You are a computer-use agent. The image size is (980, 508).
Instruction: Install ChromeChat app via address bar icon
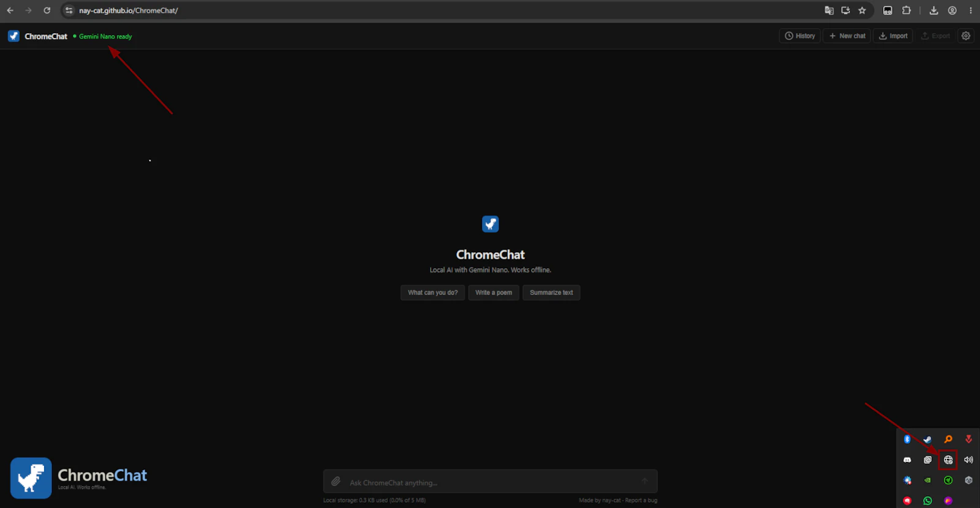click(x=845, y=10)
